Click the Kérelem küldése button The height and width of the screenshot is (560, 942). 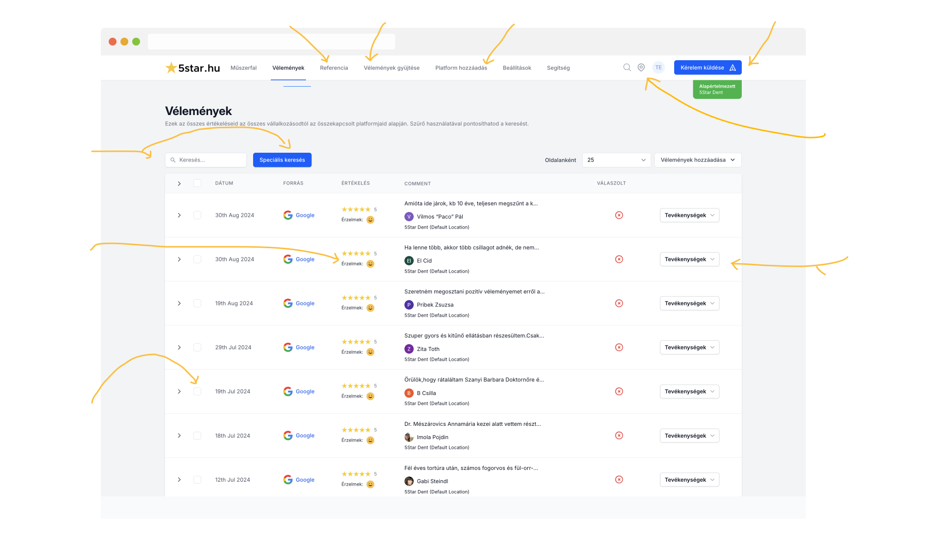707,68
